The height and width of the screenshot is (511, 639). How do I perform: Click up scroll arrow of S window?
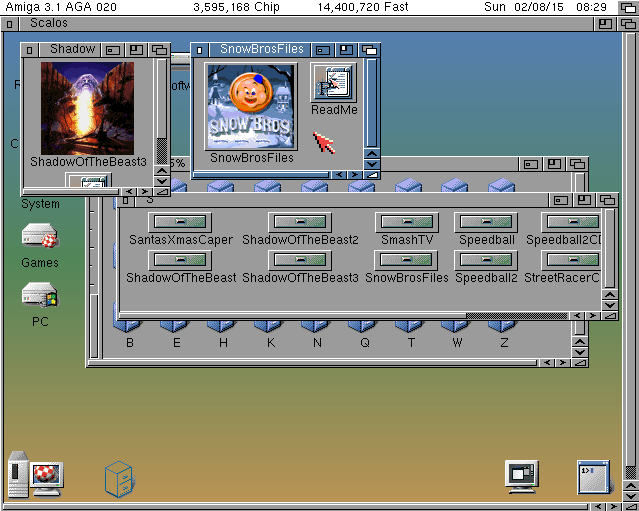[x=610, y=295]
